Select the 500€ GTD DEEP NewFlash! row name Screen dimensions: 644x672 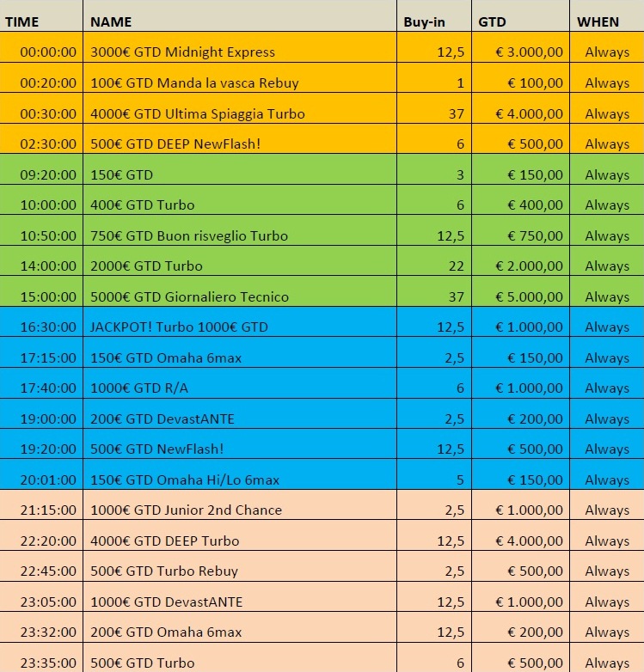click(175, 144)
